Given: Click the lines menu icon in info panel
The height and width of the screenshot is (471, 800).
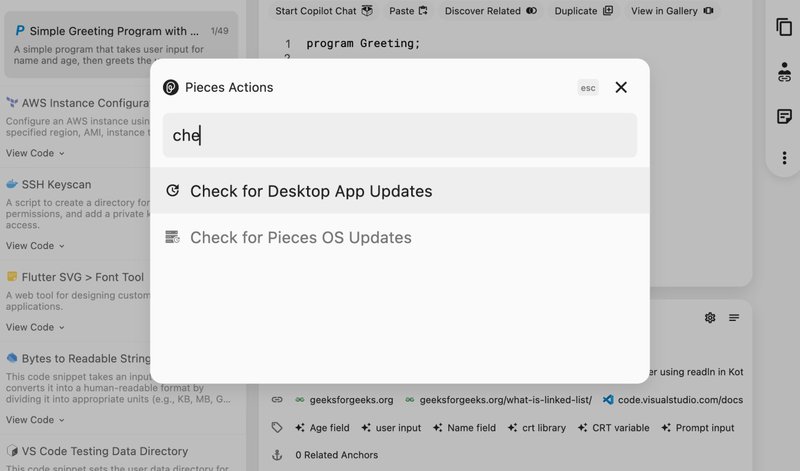Looking at the screenshot, I should (x=734, y=318).
